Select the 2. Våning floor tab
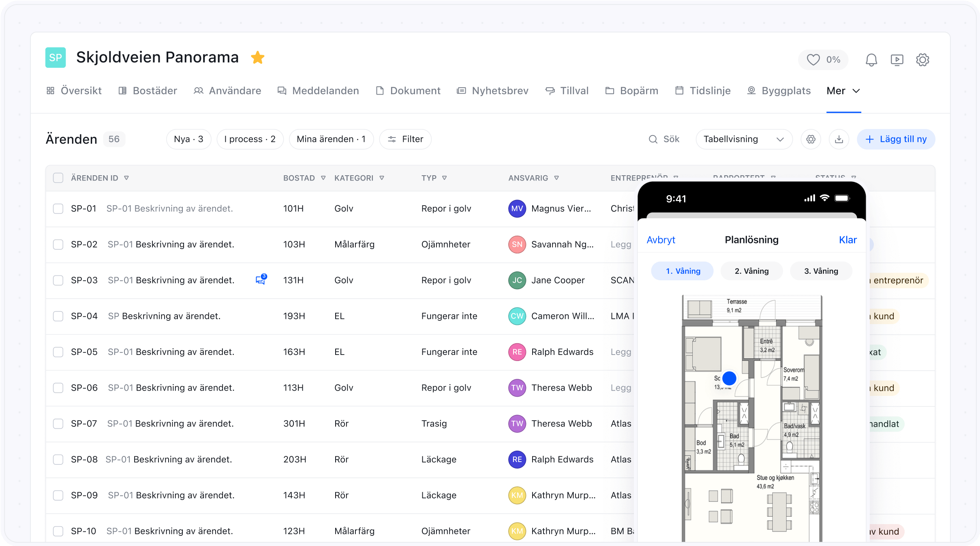 point(751,271)
